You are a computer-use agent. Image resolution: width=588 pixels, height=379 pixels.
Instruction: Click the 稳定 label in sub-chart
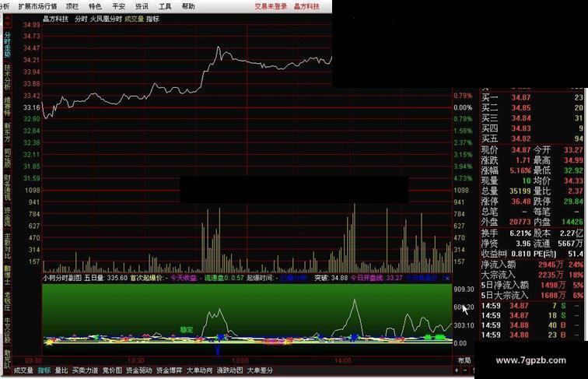(187, 329)
